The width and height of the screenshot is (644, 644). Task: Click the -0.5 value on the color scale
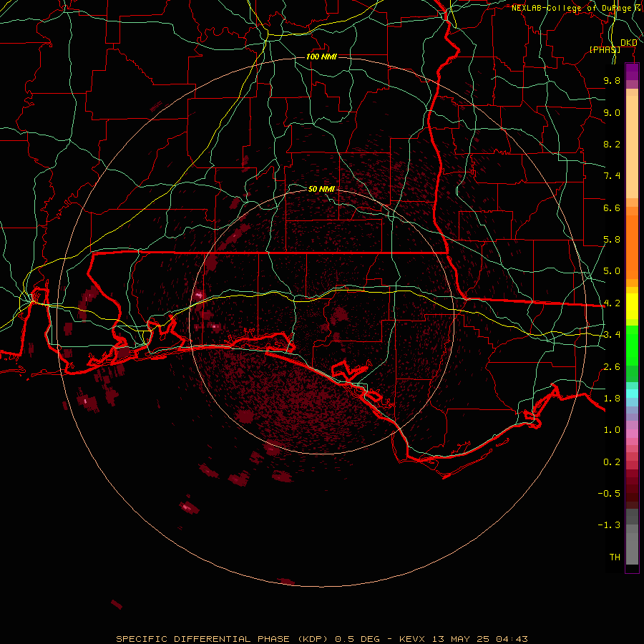(x=609, y=494)
